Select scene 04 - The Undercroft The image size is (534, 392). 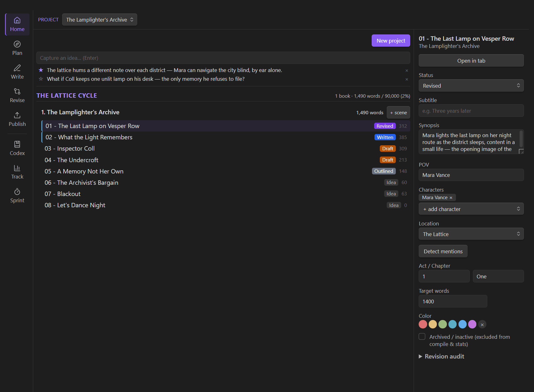pyautogui.click(x=226, y=160)
